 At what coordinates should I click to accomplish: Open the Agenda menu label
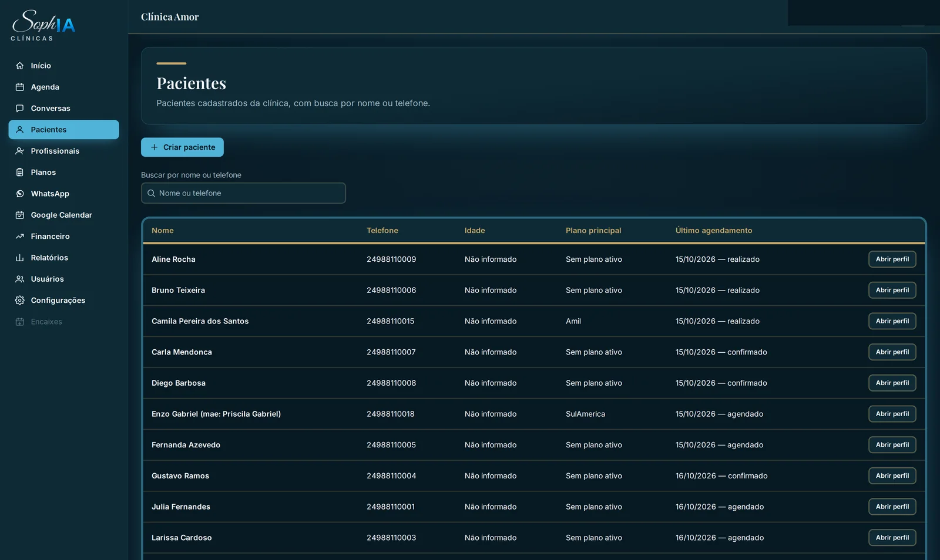[45, 87]
